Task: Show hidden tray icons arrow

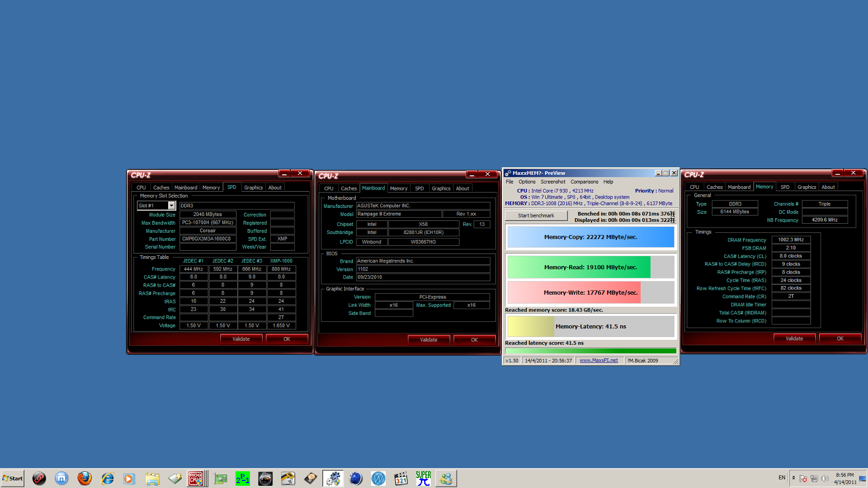Action: 794,478
